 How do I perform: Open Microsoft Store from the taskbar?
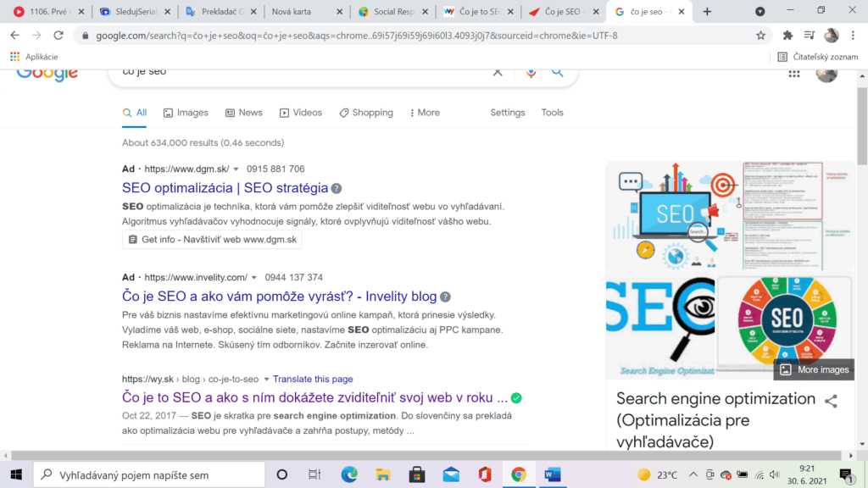click(417, 474)
